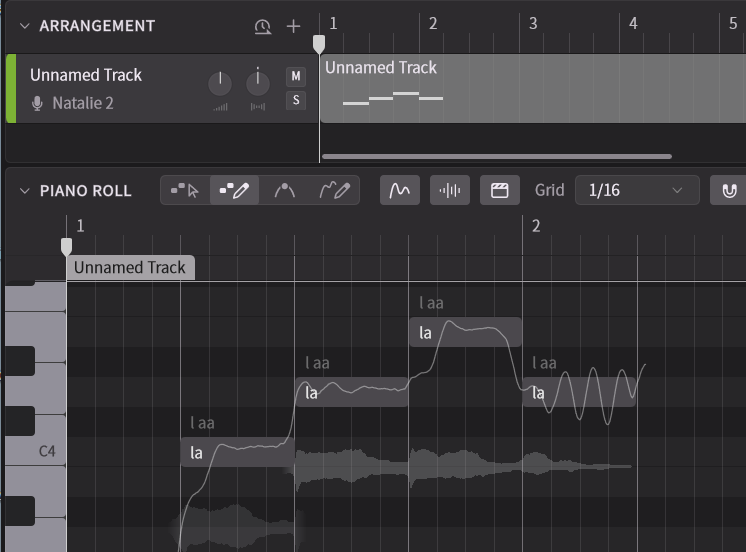Select the Unnamed Track clip in arrangement
The image size is (746, 552).
pyautogui.click(x=533, y=89)
